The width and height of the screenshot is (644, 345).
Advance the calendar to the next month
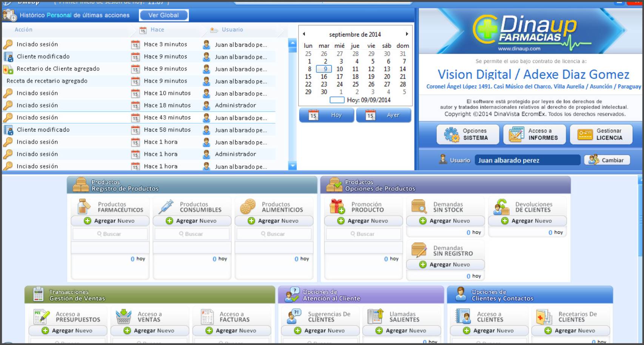(x=407, y=34)
